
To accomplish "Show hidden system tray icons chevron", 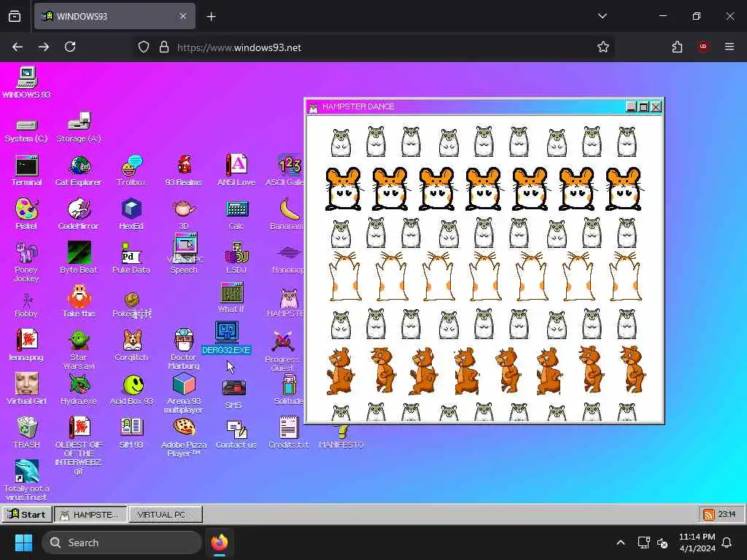I will (x=620, y=542).
